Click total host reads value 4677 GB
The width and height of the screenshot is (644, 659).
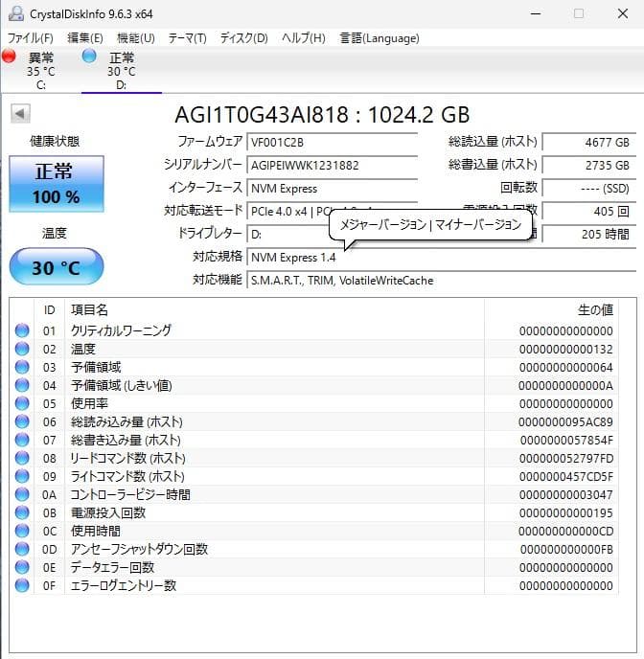tap(589, 142)
